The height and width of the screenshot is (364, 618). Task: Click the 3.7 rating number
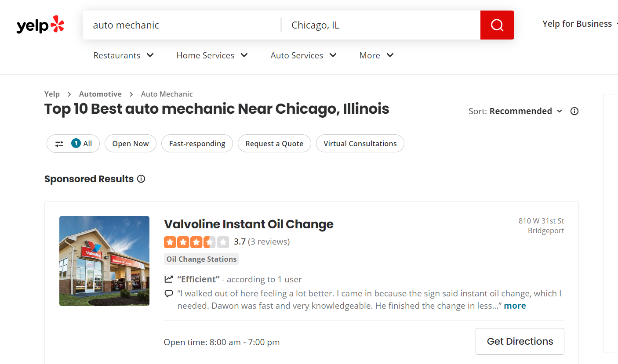(x=240, y=241)
